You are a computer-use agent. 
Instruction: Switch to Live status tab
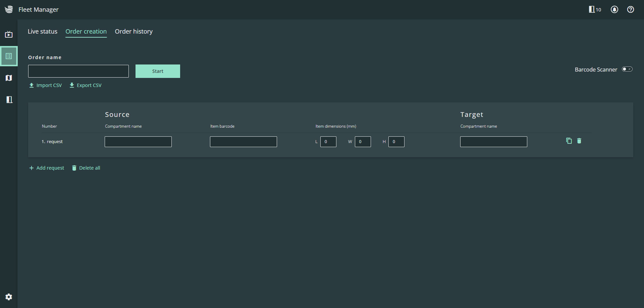click(42, 32)
